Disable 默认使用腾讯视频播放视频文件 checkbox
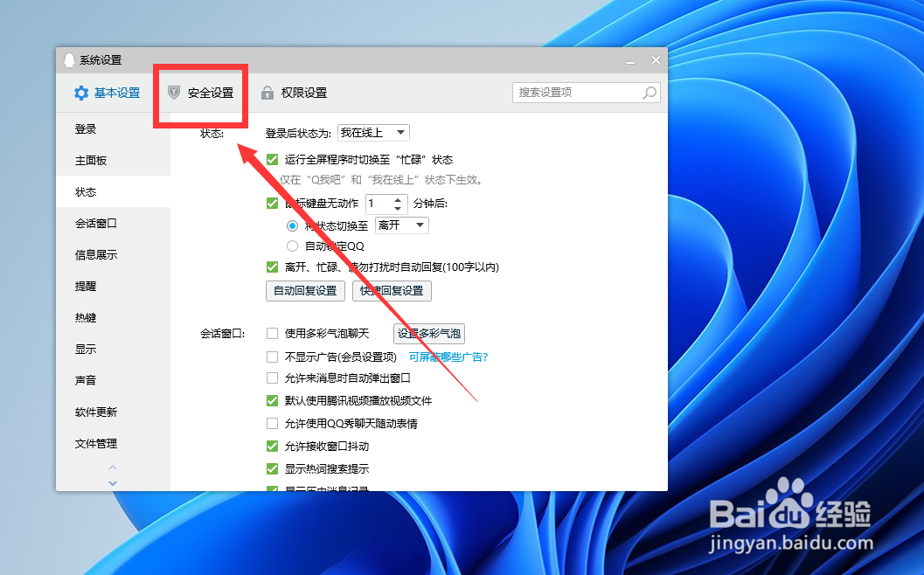 pyautogui.click(x=274, y=399)
